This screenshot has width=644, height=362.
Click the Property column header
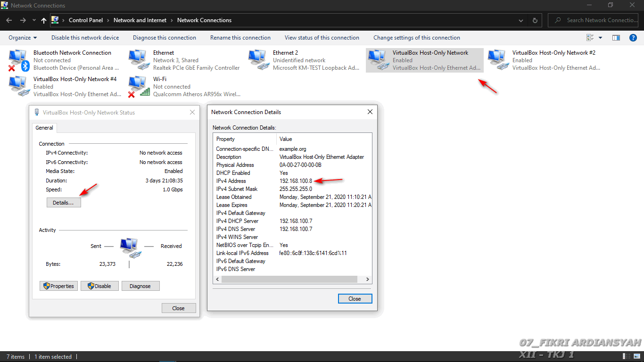pyautogui.click(x=245, y=139)
